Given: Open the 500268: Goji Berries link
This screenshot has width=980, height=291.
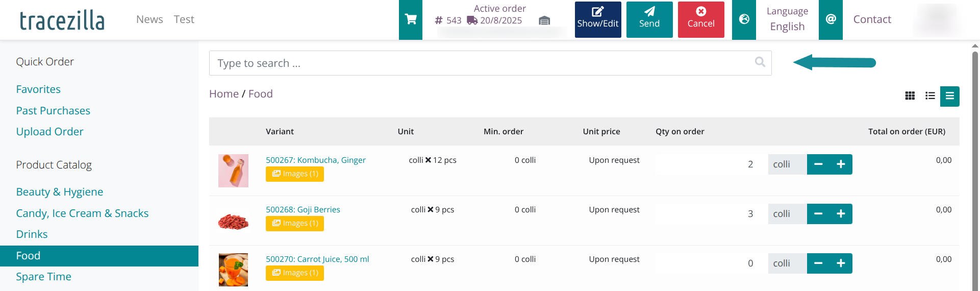Looking at the screenshot, I should pos(303,210).
